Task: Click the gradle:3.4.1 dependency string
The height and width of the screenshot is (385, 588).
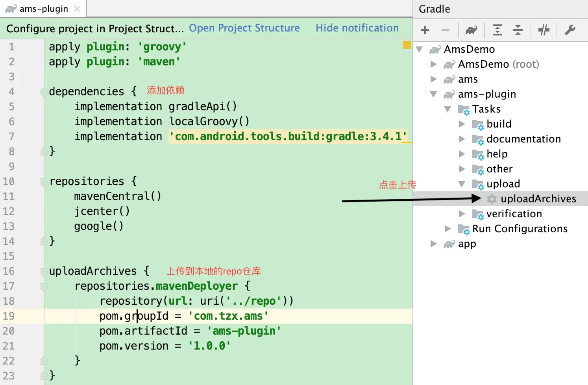Action: pos(288,137)
